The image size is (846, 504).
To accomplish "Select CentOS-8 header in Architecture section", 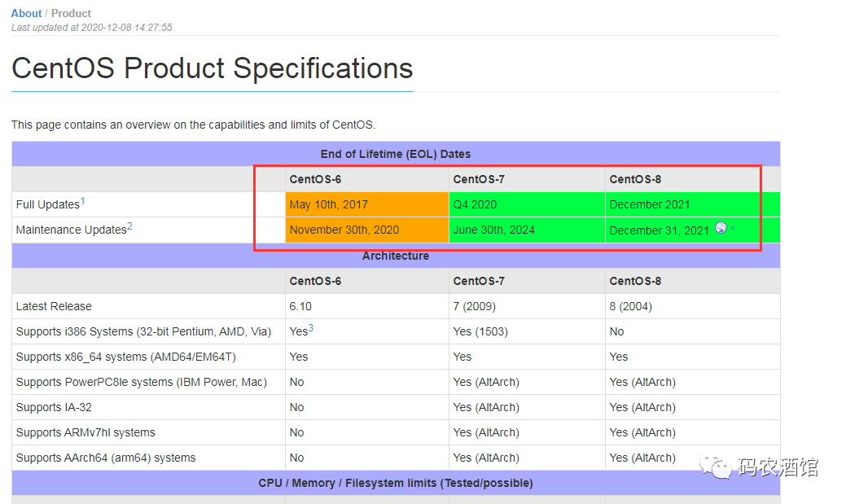I will tap(635, 281).
